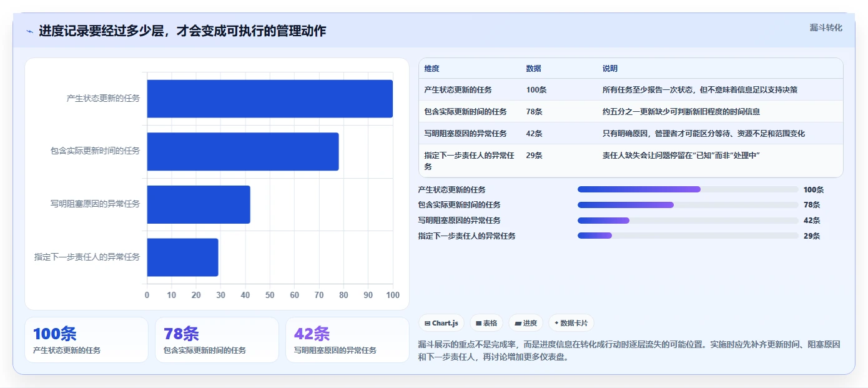Click table cell 包含实际更新时间的任务
The height and width of the screenshot is (388, 868).
[x=466, y=112]
